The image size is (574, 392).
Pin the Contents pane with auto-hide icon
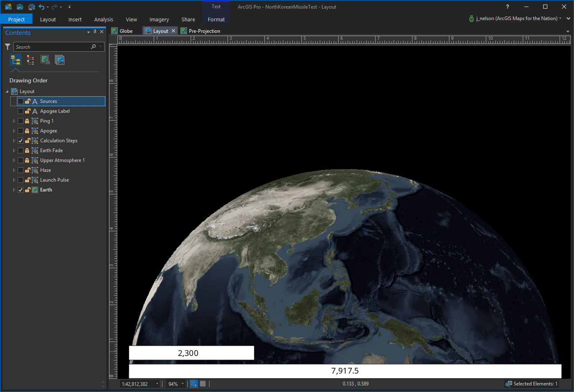[95, 32]
